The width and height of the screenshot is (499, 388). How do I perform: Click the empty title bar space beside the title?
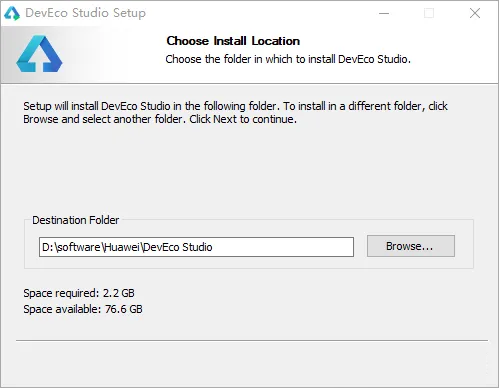point(260,13)
